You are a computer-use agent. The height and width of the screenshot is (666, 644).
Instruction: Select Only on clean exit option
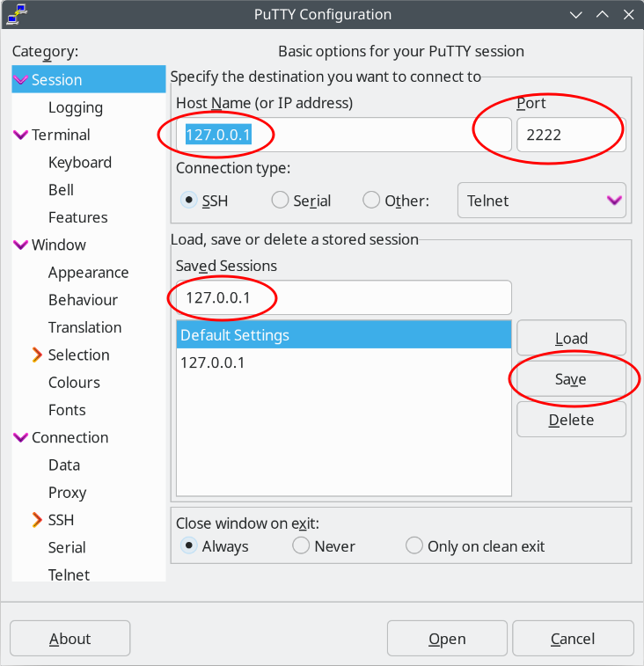click(414, 545)
